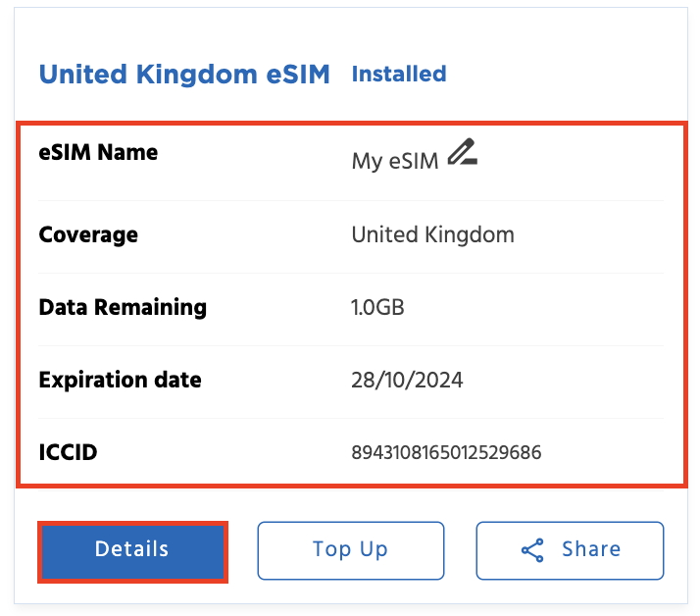Open the eSIM Details page

point(132,549)
